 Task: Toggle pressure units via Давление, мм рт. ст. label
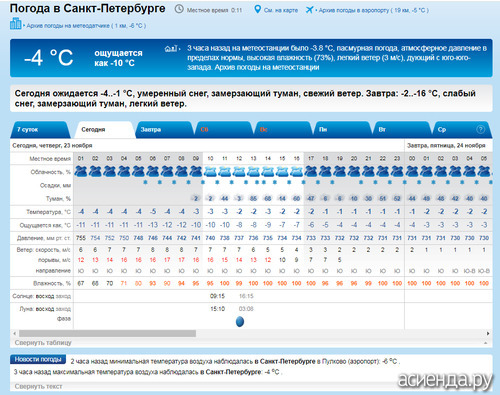pyautogui.click(x=44, y=238)
